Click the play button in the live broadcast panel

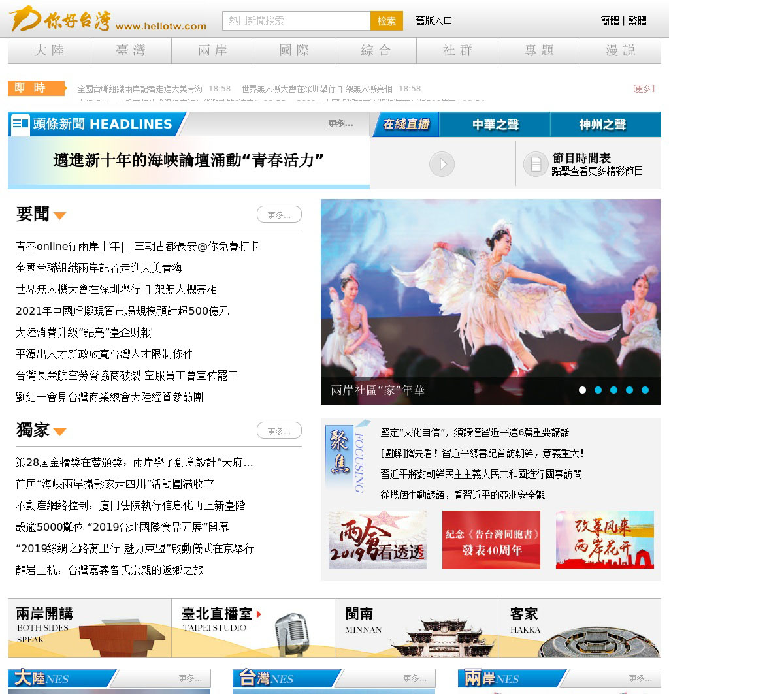pyautogui.click(x=442, y=164)
